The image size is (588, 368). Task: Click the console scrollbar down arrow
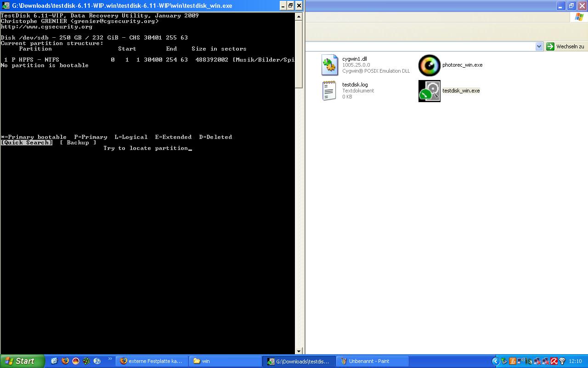point(299,351)
